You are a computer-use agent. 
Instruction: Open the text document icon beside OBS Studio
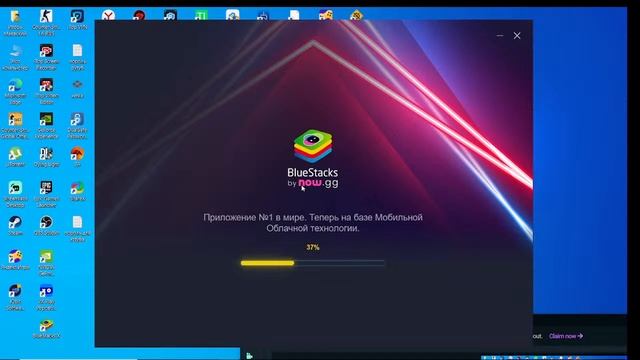click(x=77, y=222)
